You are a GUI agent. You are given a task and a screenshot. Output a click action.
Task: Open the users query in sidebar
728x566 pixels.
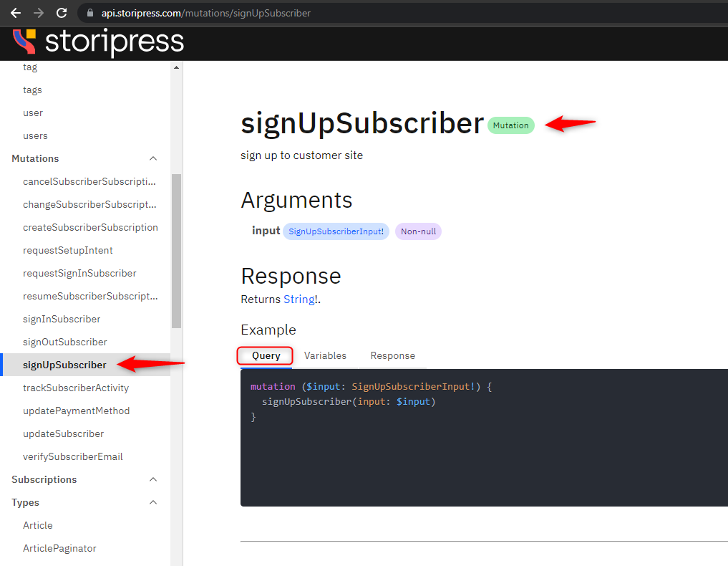[x=35, y=135]
